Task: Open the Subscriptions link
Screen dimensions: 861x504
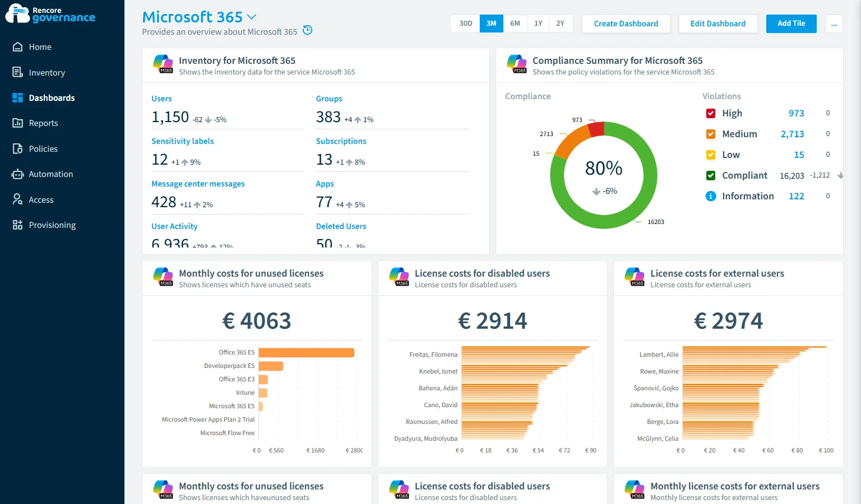Action: [x=341, y=141]
